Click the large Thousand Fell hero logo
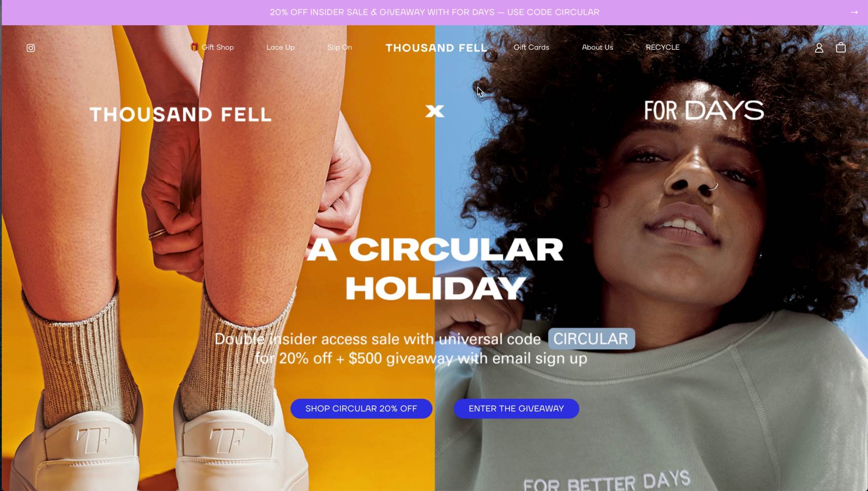868x491 pixels. tap(181, 114)
